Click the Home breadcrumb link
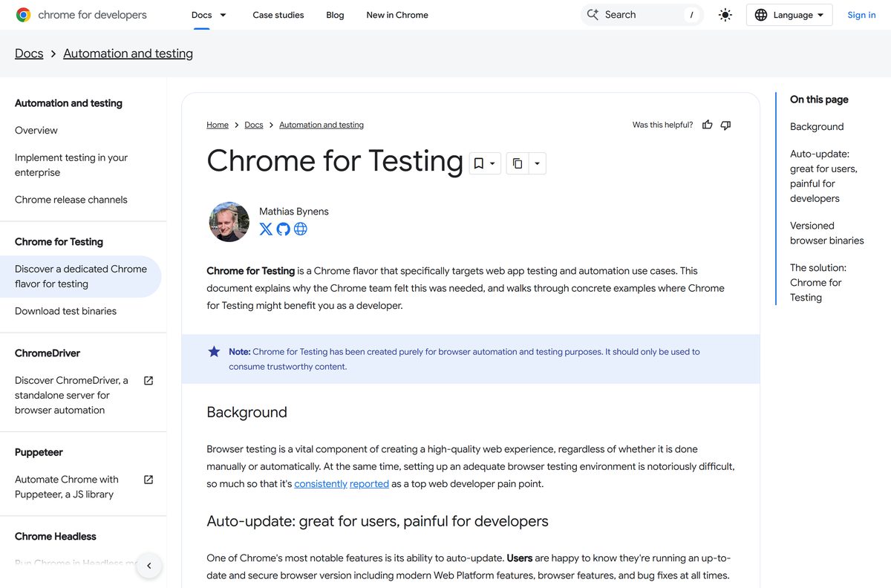Viewport: 891px width, 588px height. 218,125
